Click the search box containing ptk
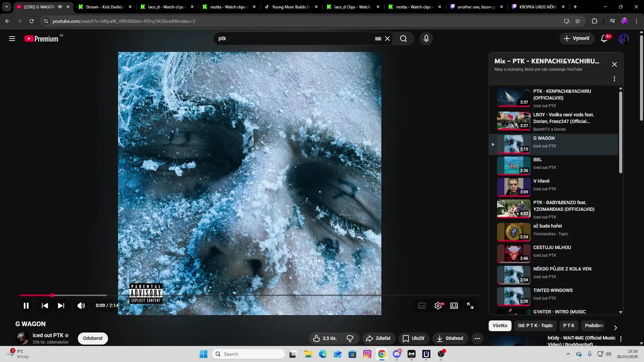 (294, 39)
